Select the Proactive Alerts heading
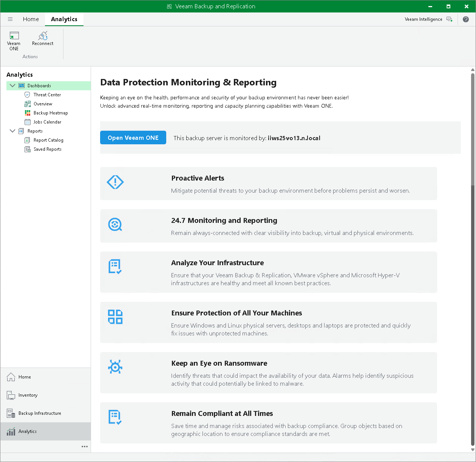Screen dimensions: 476x462 [x=198, y=178]
